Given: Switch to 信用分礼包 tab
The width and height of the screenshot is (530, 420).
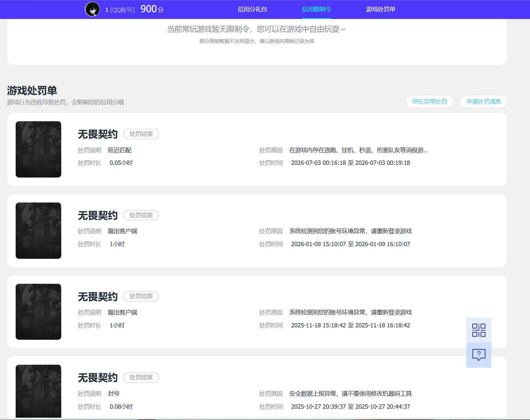Looking at the screenshot, I should 252,9.
